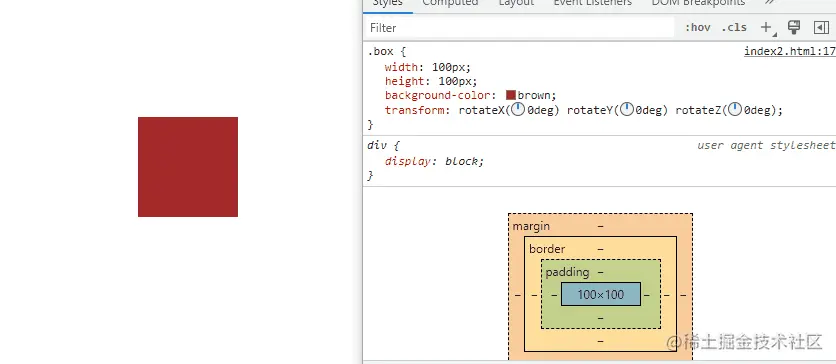Click the 100×100 content box in box model

pyautogui.click(x=600, y=294)
